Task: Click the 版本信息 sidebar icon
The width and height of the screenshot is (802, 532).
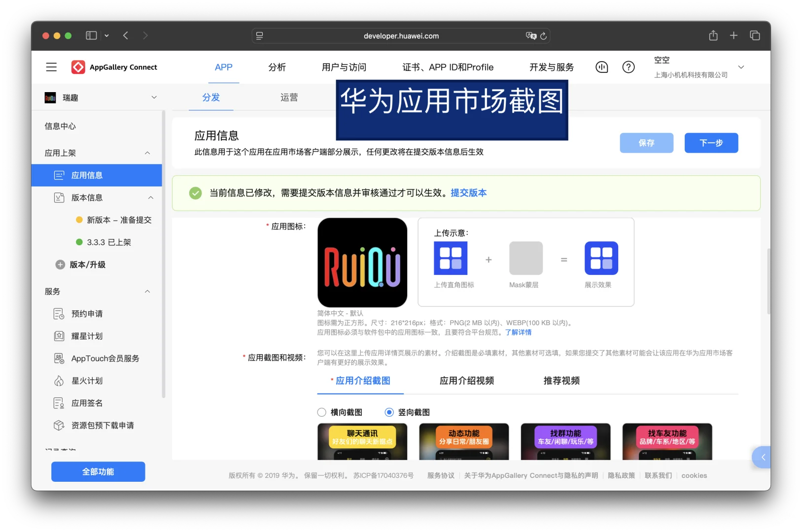Action: coord(59,198)
